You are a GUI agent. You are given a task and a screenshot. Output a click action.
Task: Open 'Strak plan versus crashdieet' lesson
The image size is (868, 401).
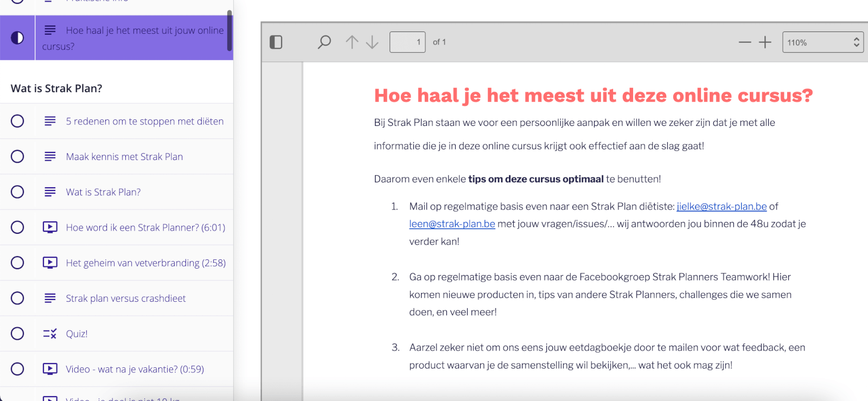point(126,298)
